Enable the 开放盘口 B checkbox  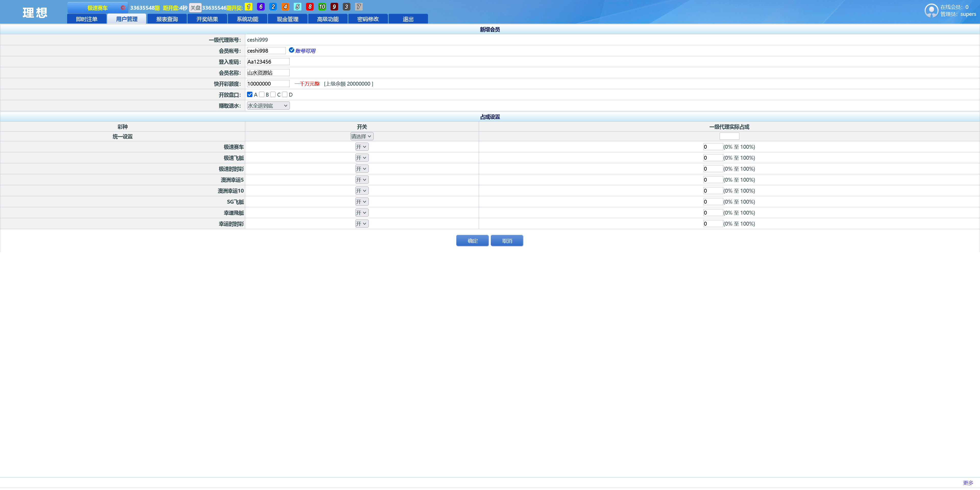[262, 95]
